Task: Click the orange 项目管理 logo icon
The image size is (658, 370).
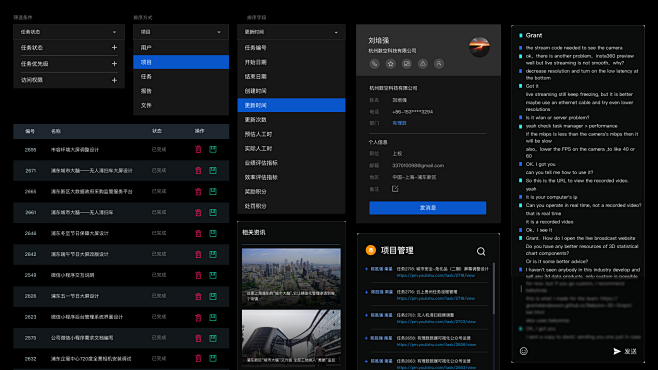Action: tap(371, 250)
